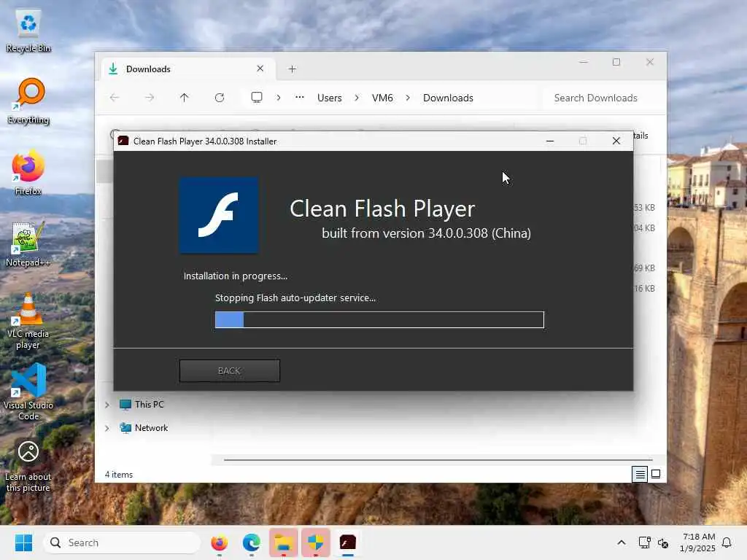Select This PC in the navigation pane
747x560 pixels.
(149, 404)
